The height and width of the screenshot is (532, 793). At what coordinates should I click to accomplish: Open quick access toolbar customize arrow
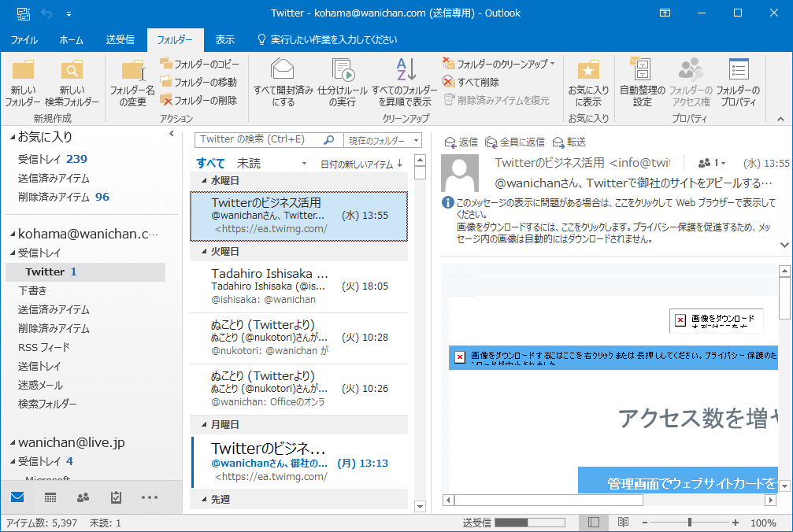[x=69, y=14]
